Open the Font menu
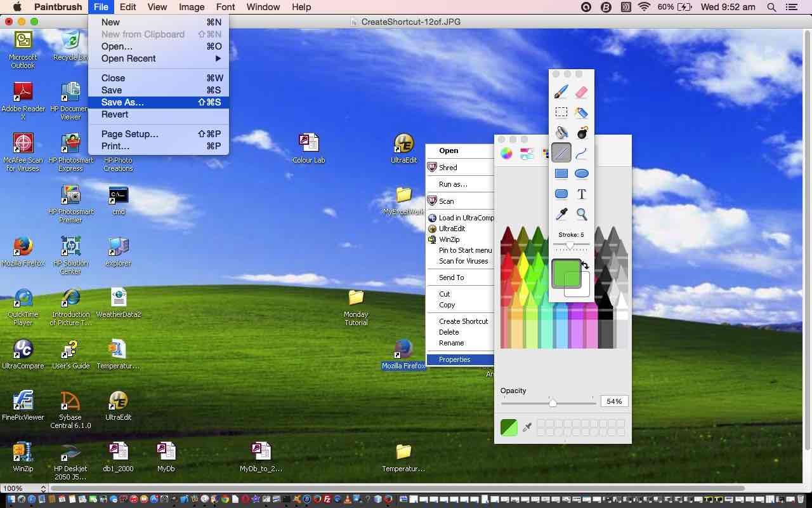The image size is (812, 508). 225,7
